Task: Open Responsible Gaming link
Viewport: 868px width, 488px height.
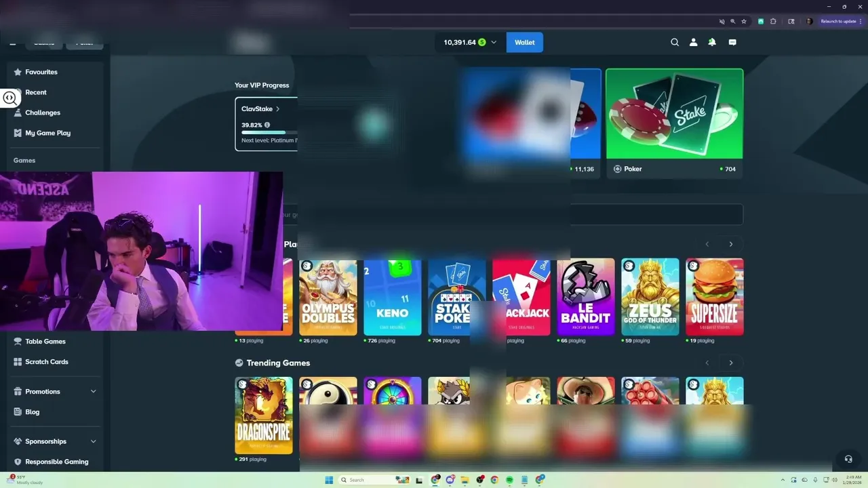Action: click(x=56, y=462)
